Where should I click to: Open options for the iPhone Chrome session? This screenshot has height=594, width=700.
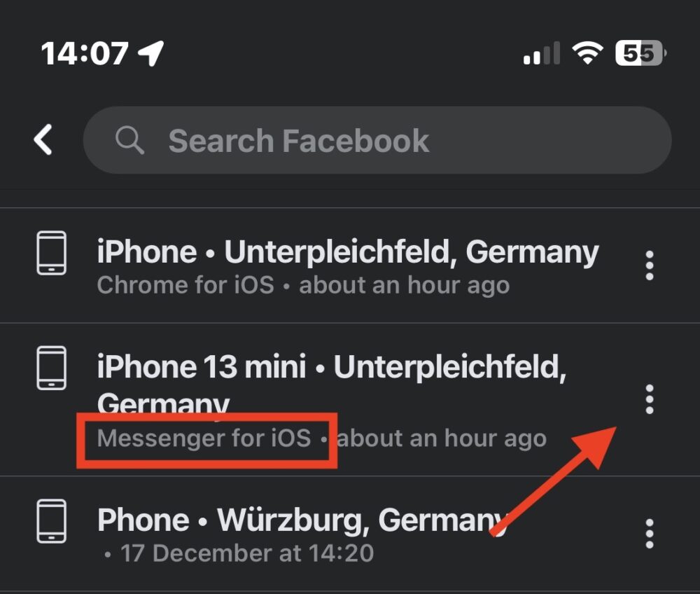pos(650,265)
